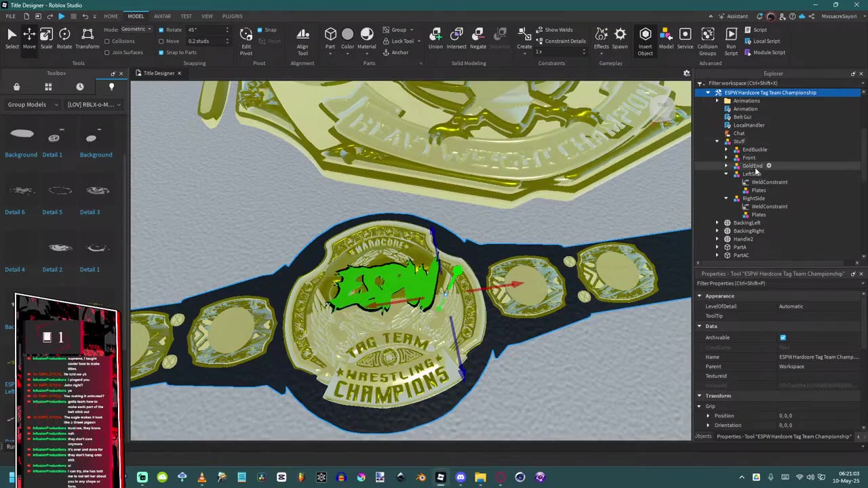Collapse the Stuff folder in Explorer
The width and height of the screenshot is (868, 488).
tap(717, 142)
